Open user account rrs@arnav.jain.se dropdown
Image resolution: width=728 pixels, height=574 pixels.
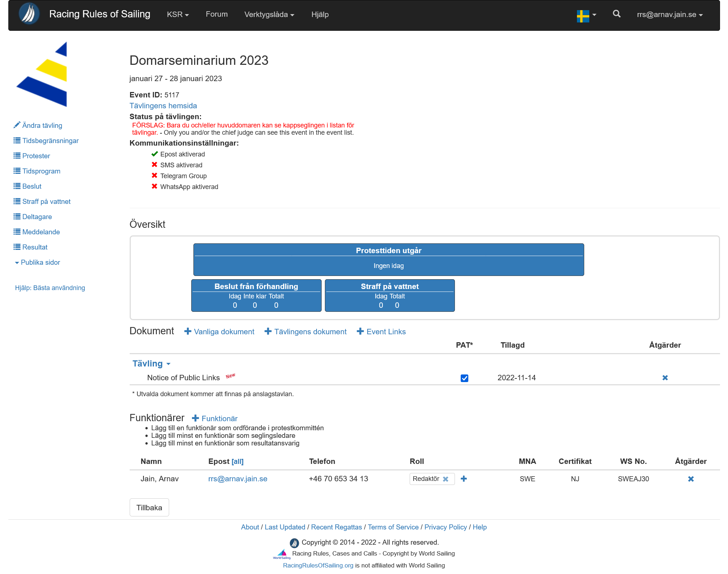click(x=670, y=14)
